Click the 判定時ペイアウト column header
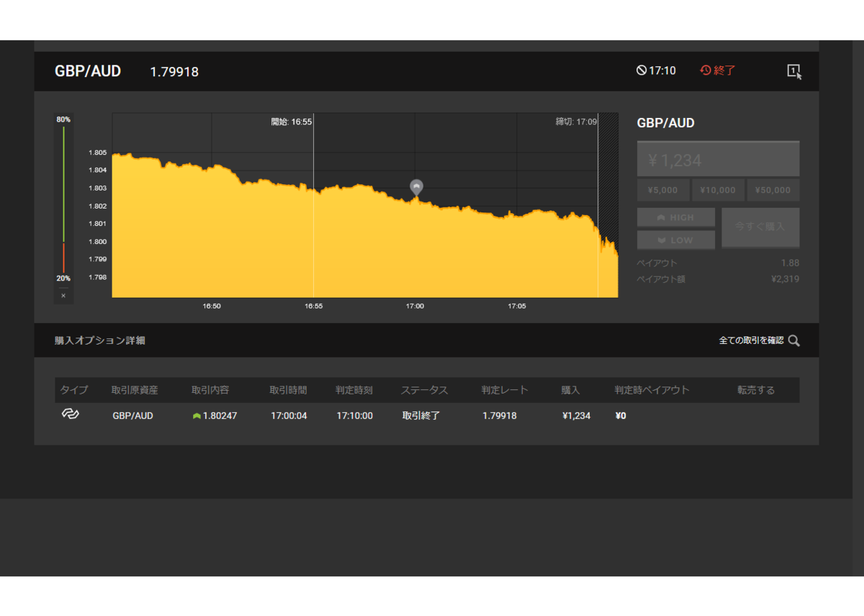Image resolution: width=864 pixels, height=616 pixels. (x=652, y=390)
